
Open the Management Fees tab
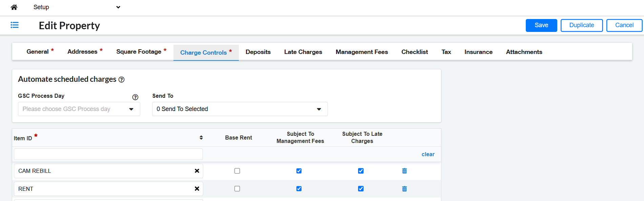click(362, 52)
